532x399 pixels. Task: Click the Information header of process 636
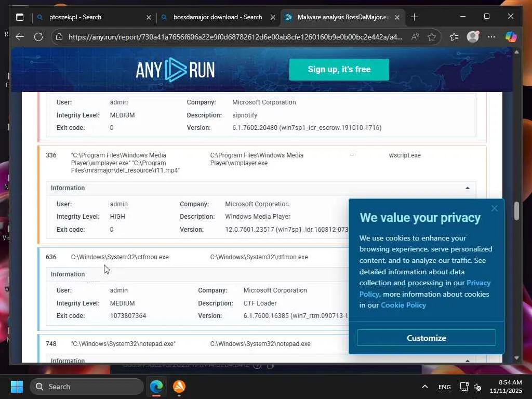68,274
